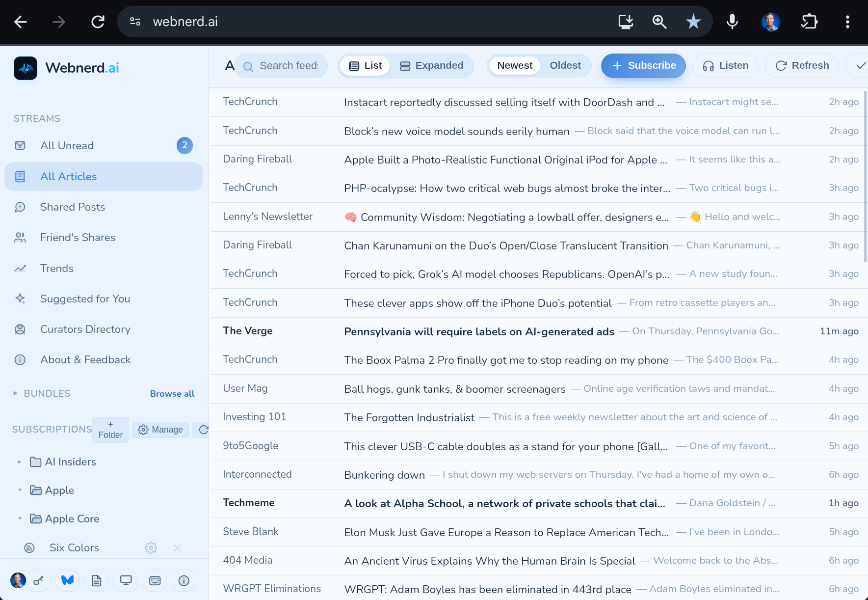Collapse the Apple folder arrow
The image size is (868, 600).
20,490
